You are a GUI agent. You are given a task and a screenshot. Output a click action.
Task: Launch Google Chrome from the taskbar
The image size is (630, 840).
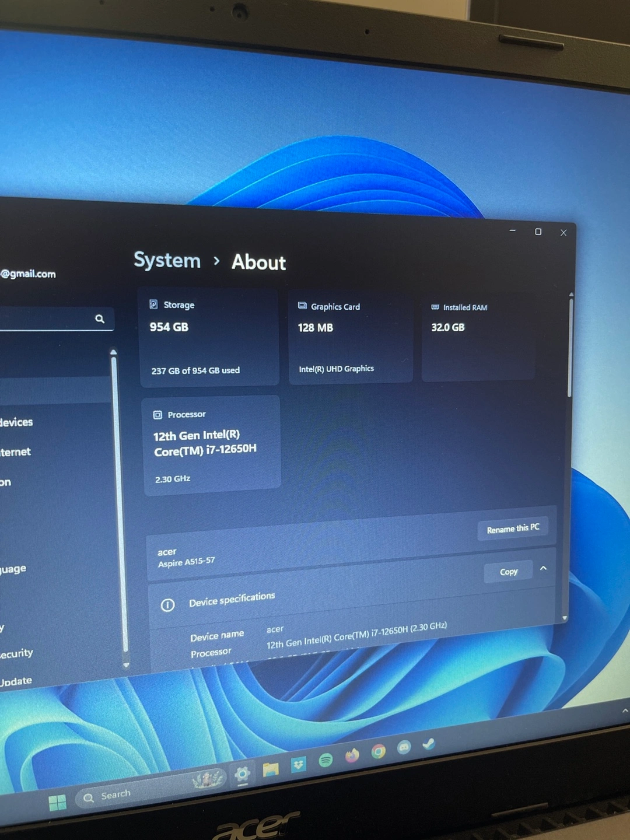point(379,751)
